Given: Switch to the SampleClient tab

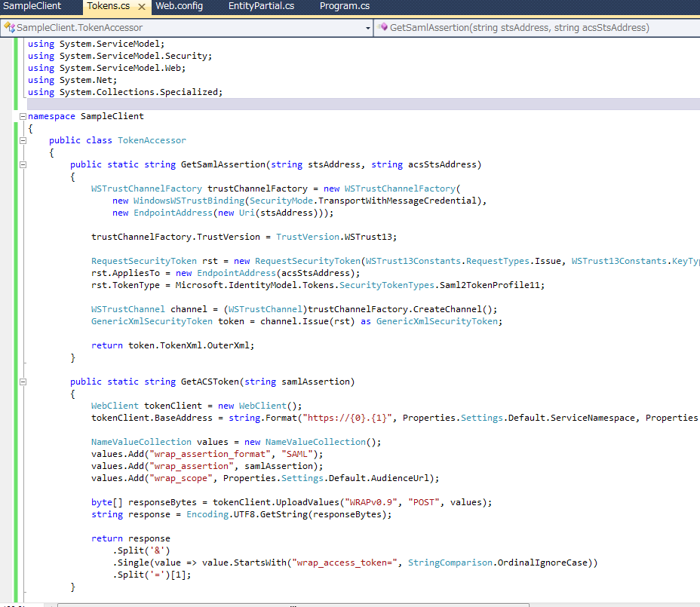Looking at the screenshot, I should tap(32, 6).
